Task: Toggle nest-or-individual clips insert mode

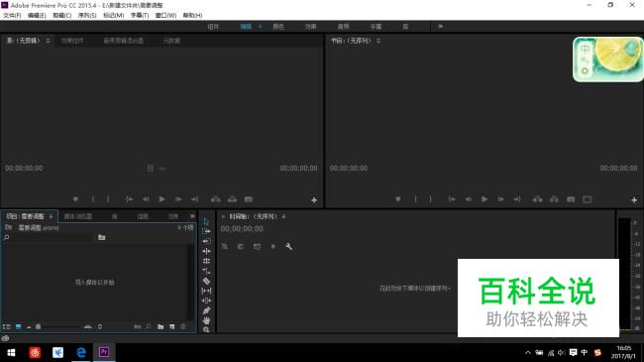Action: [225, 246]
